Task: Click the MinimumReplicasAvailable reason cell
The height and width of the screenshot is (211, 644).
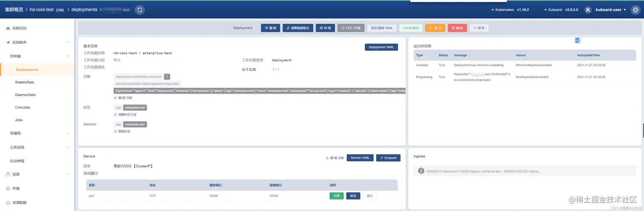Action: [534, 65]
